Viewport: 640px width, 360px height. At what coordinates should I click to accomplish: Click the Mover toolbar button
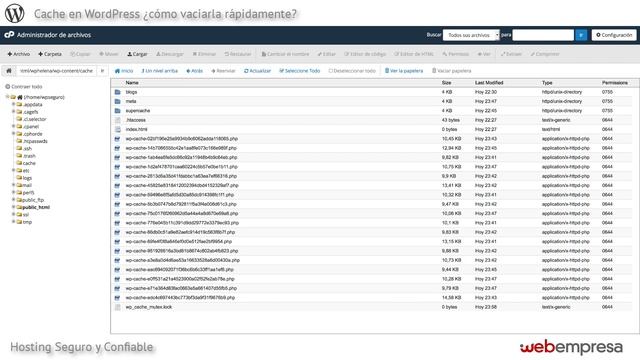[x=109, y=54]
